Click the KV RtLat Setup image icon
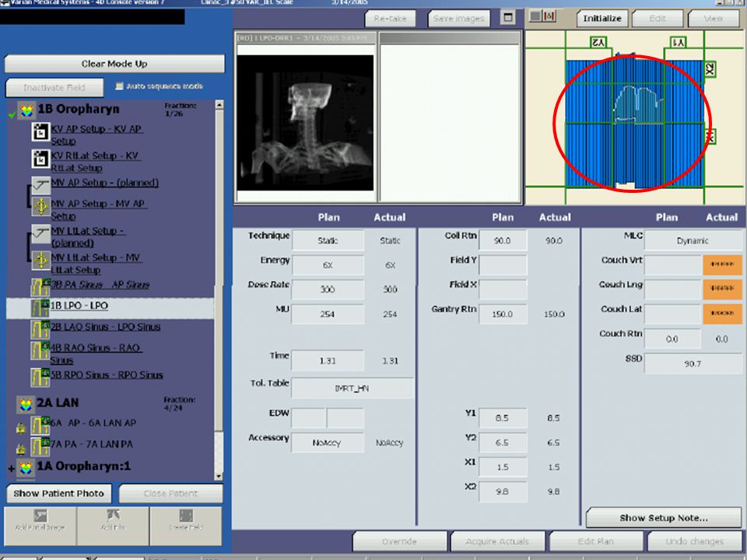This screenshot has height=560, width=747. click(x=40, y=159)
